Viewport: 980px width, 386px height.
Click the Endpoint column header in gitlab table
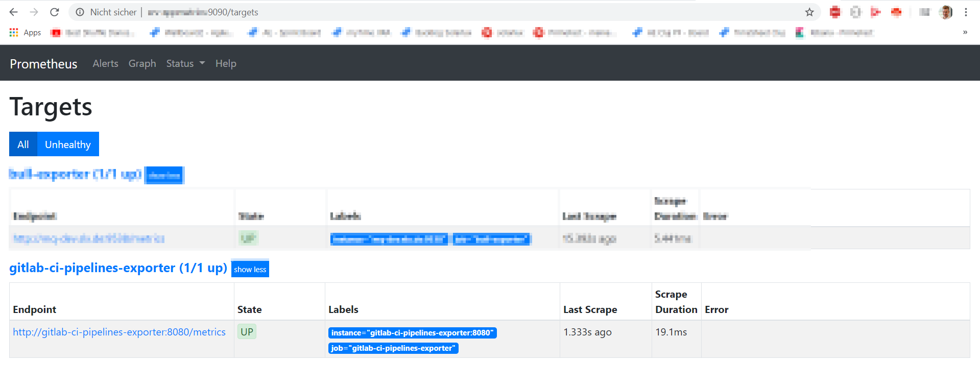[x=34, y=309]
